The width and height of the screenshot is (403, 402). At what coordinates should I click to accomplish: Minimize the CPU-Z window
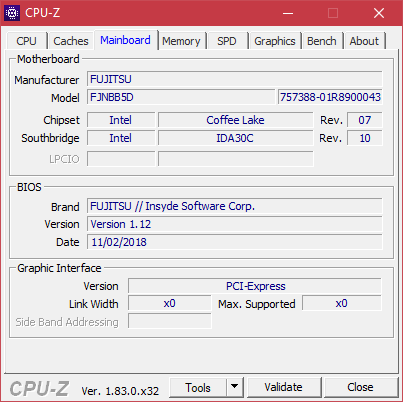288,13
